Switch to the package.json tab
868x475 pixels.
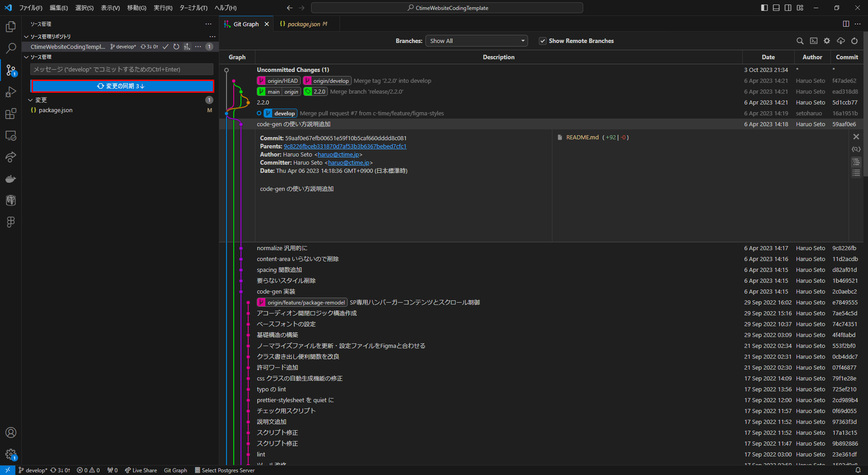pos(303,24)
